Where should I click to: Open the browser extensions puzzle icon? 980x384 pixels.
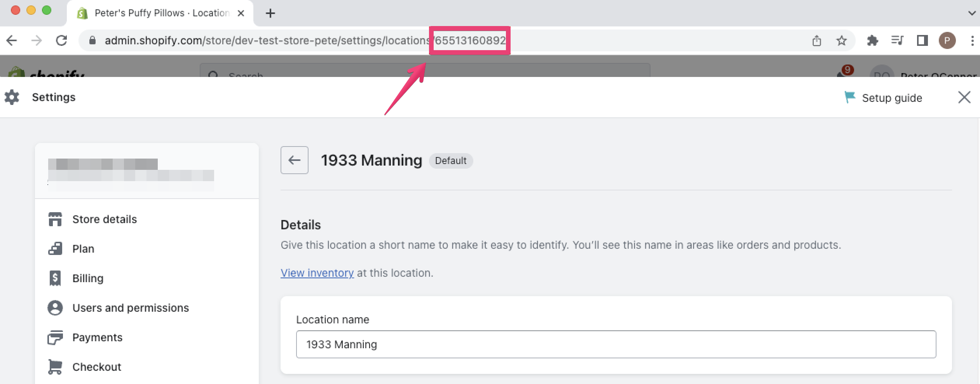coord(872,40)
